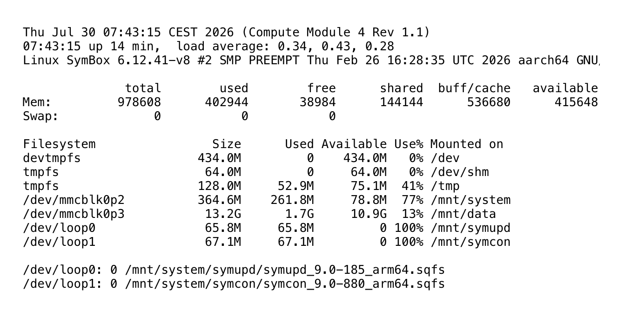The height and width of the screenshot is (325, 644).
Task: Click the 77% usage value for /mnt/system
Action: (x=412, y=200)
